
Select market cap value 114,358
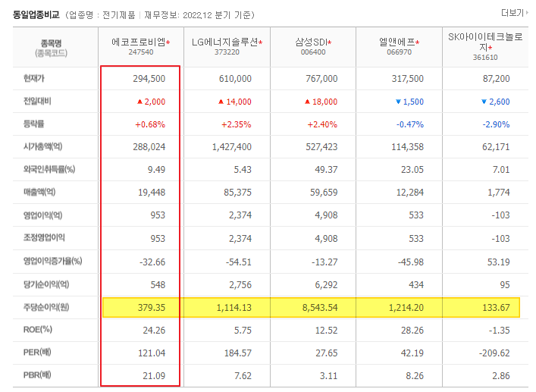pyautogui.click(x=407, y=147)
